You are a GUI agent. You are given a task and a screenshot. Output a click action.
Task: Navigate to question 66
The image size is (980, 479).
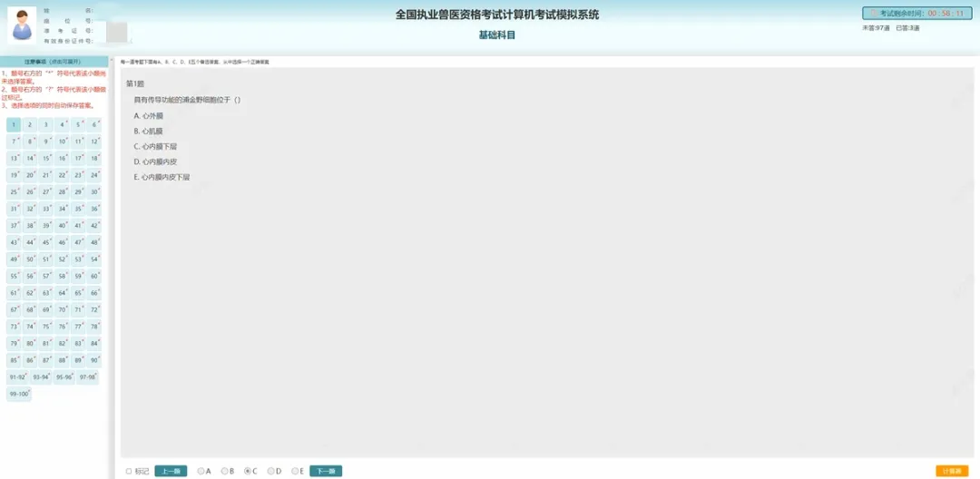pos(94,293)
